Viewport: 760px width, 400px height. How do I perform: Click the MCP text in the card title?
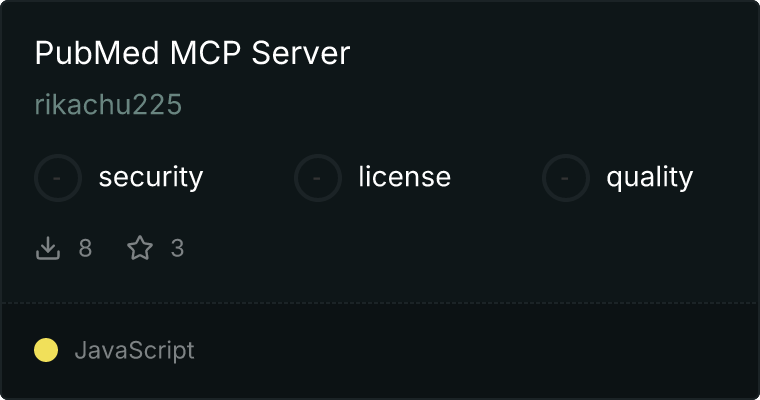(206, 53)
